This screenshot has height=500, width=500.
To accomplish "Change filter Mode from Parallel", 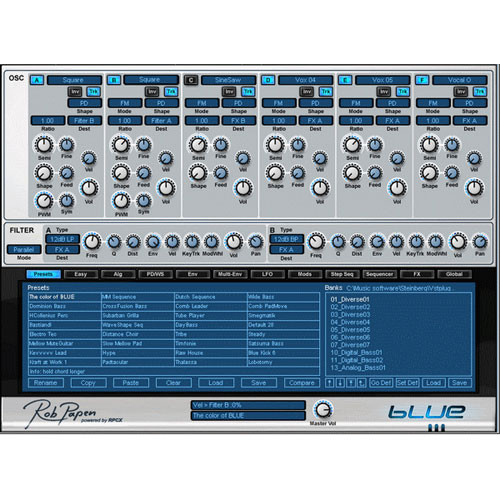I will pyautogui.click(x=24, y=249).
